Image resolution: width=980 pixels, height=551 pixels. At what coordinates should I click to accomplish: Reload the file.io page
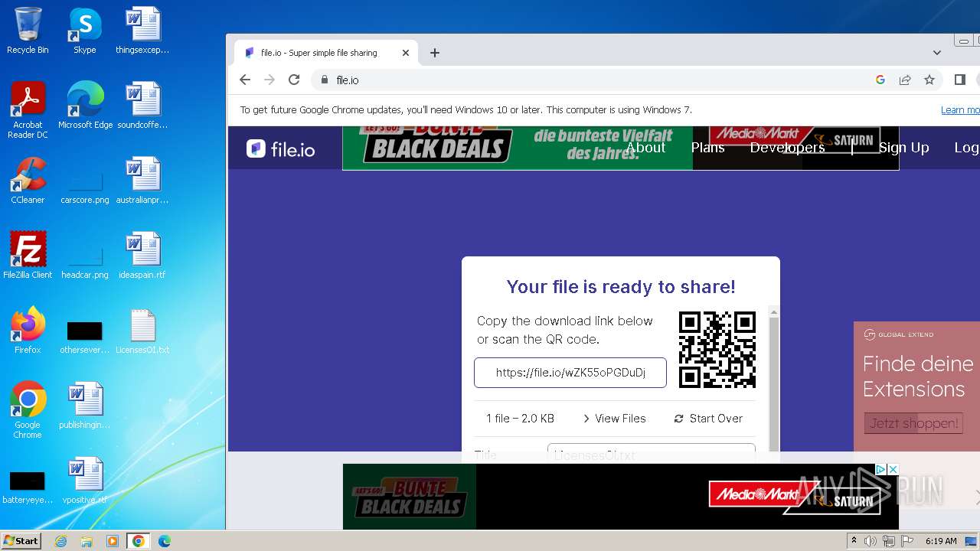tap(294, 80)
